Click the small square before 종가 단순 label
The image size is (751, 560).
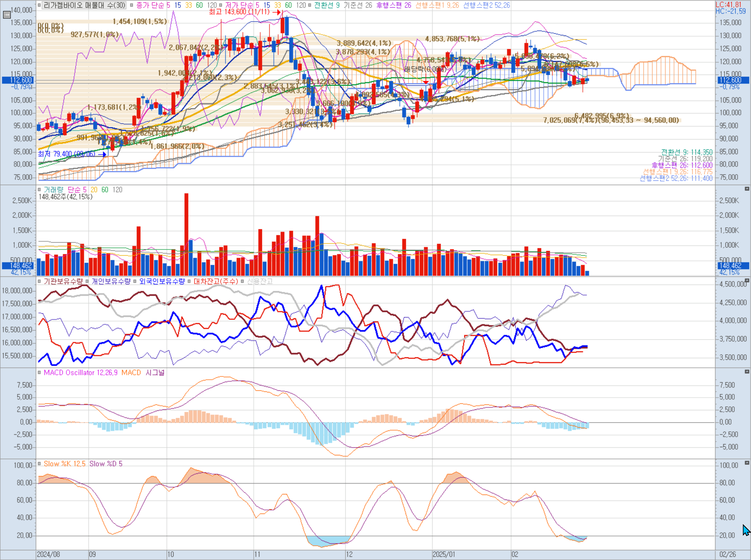click(132, 5)
